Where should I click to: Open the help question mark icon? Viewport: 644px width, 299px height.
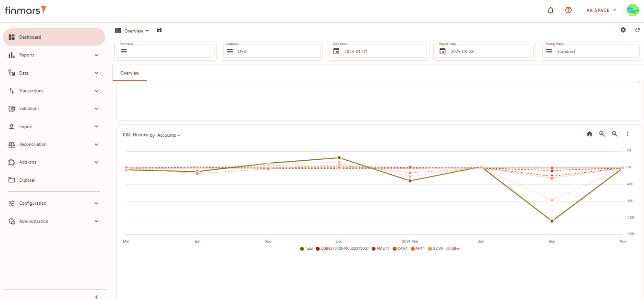(568, 10)
